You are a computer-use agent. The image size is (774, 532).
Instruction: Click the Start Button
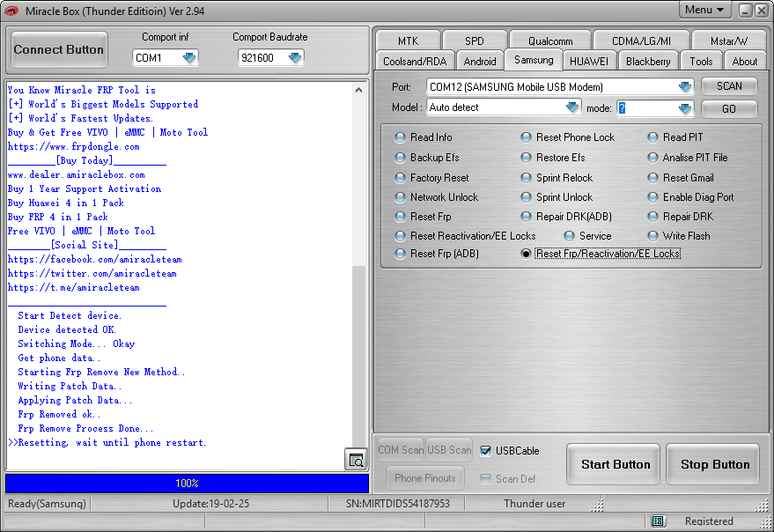tap(614, 464)
